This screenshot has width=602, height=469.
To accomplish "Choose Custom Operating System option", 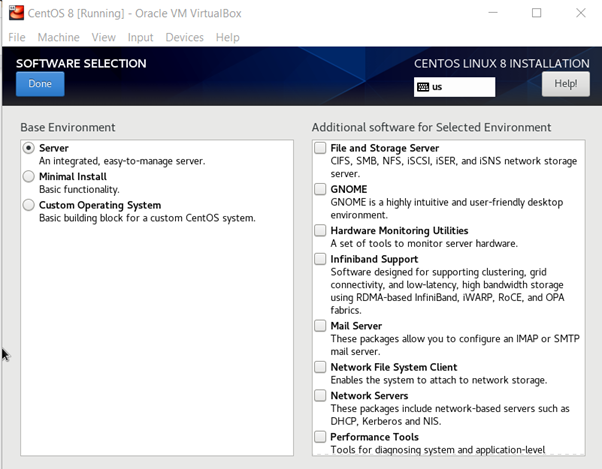I will click(x=28, y=205).
